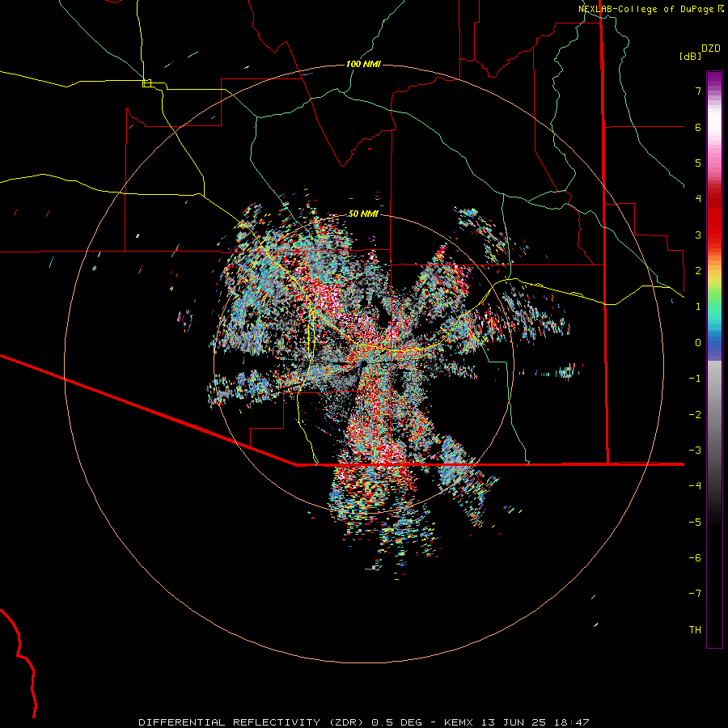The width and height of the screenshot is (728, 728).
Task: Click the 4 value on the color scale
Action: coord(698,199)
